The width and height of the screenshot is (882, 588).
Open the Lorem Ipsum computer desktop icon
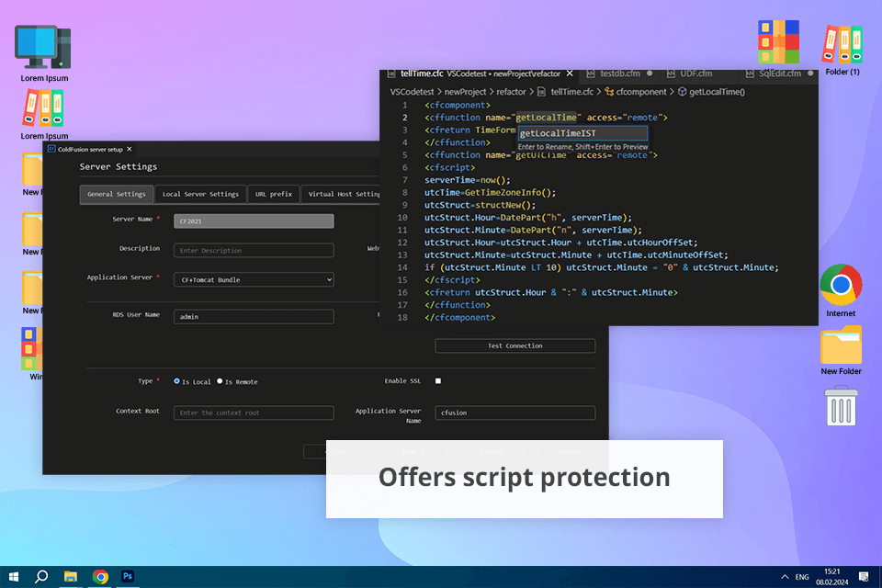43,48
